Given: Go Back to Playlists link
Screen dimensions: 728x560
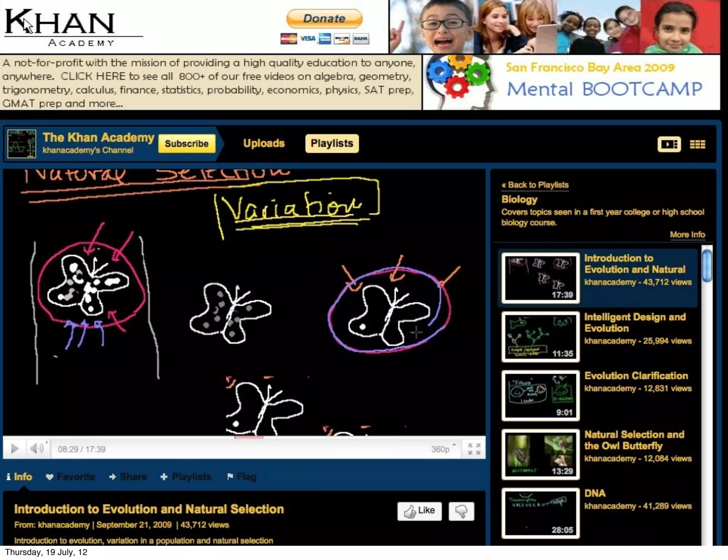Looking at the screenshot, I should click(x=535, y=185).
